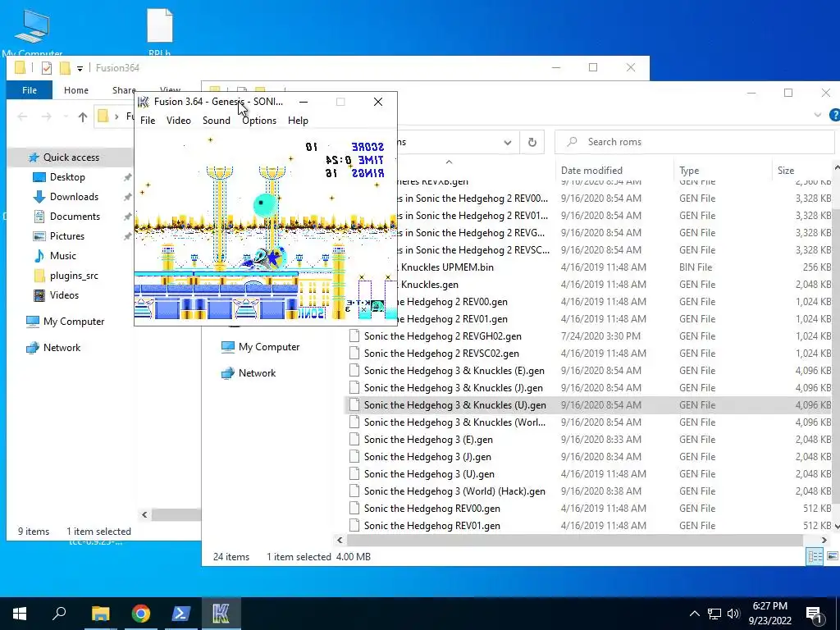Open Pictures in Fusion364 sidebar
Viewport: 840px width, 630px height.
pos(67,236)
